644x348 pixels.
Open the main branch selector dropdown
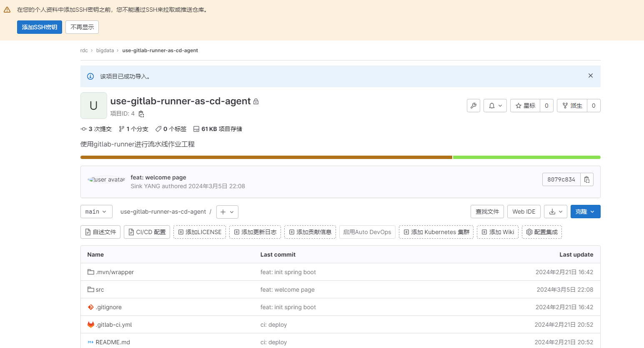96,212
